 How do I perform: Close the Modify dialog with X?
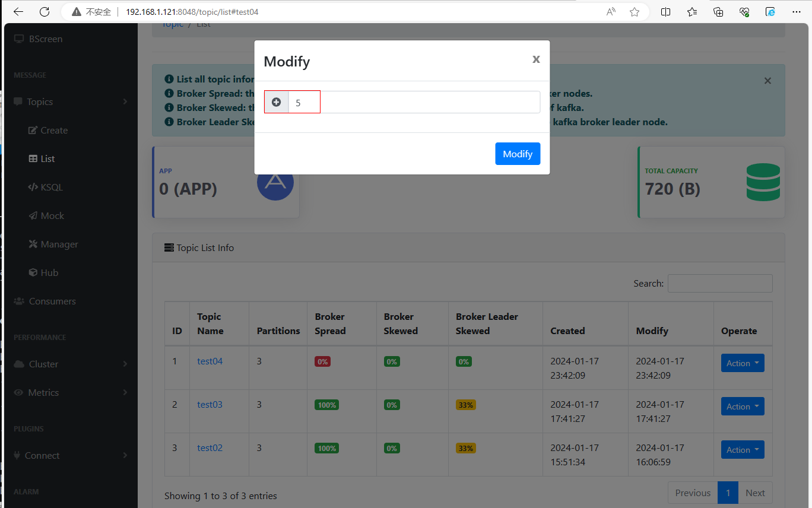point(536,59)
